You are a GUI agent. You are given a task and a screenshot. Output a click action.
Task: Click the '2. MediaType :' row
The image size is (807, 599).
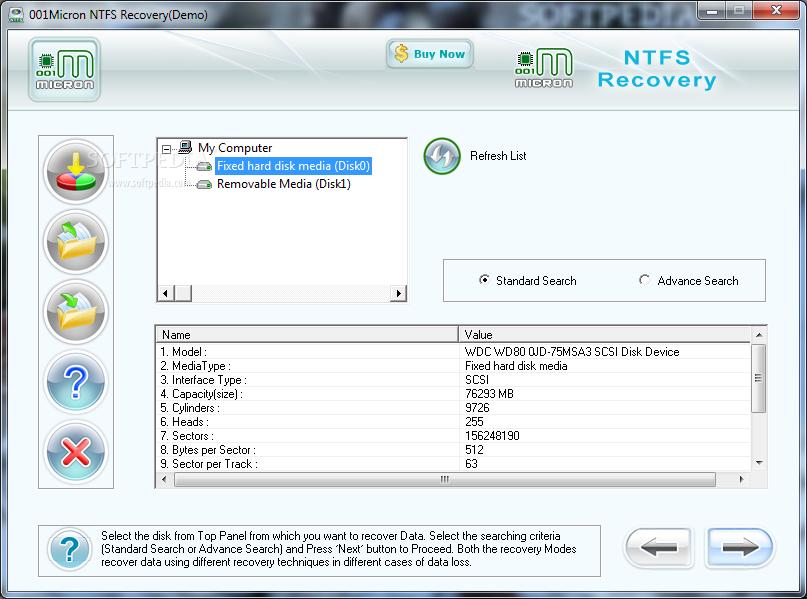tap(453, 366)
